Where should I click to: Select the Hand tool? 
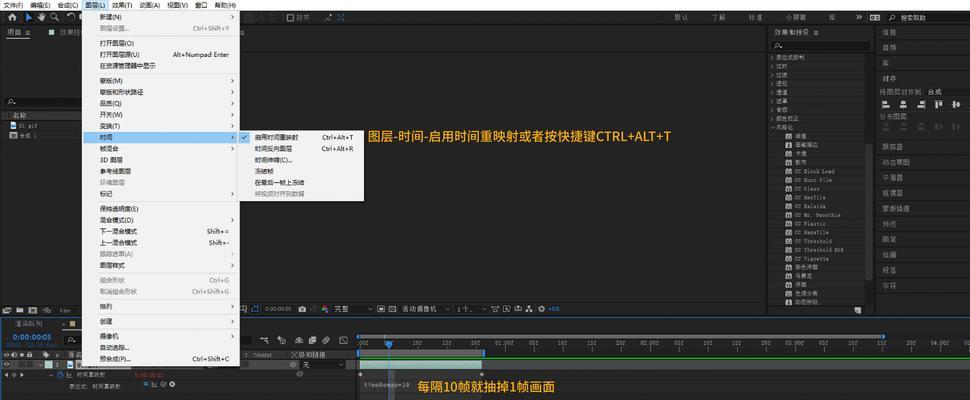(42, 17)
